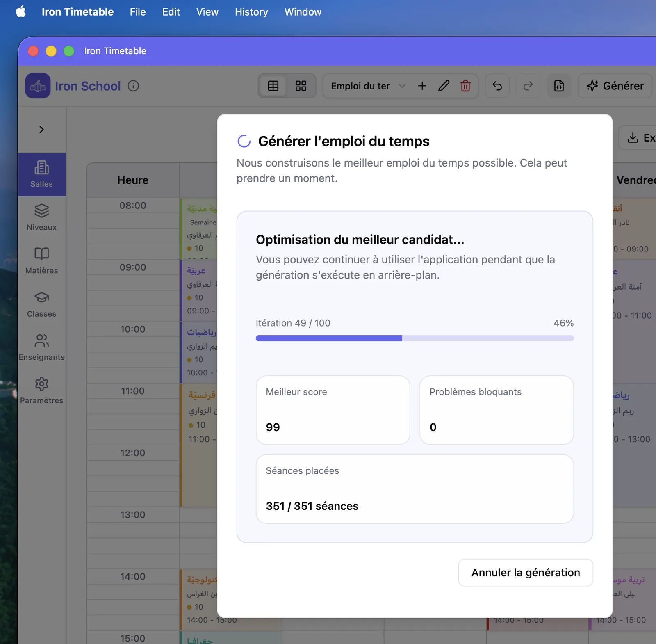Image resolution: width=656 pixels, height=644 pixels.
Task: Click the '09:00' time row label
Action: pyautogui.click(x=133, y=267)
